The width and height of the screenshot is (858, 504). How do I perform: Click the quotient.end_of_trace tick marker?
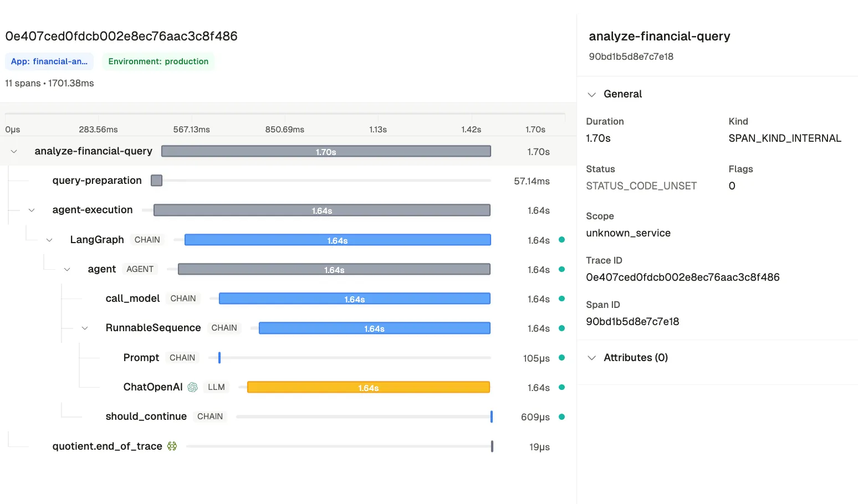click(492, 446)
